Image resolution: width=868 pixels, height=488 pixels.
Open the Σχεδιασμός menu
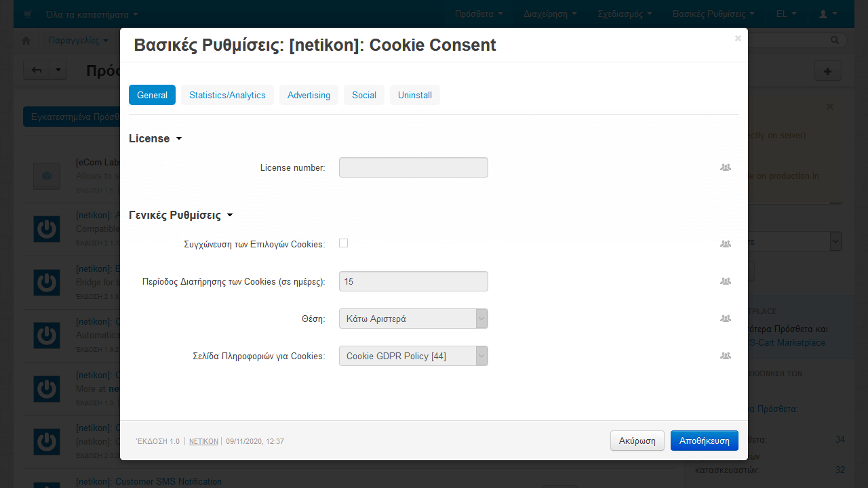coord(625,14)
